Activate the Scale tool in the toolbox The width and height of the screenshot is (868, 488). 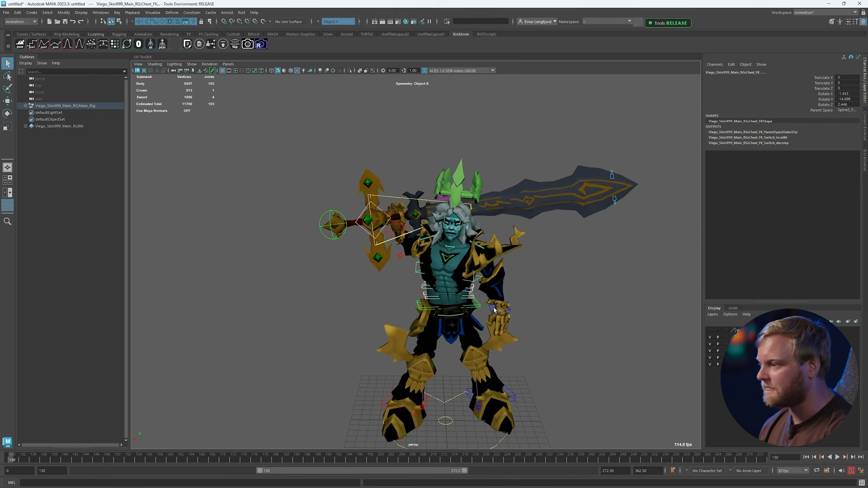coord(8,126)
